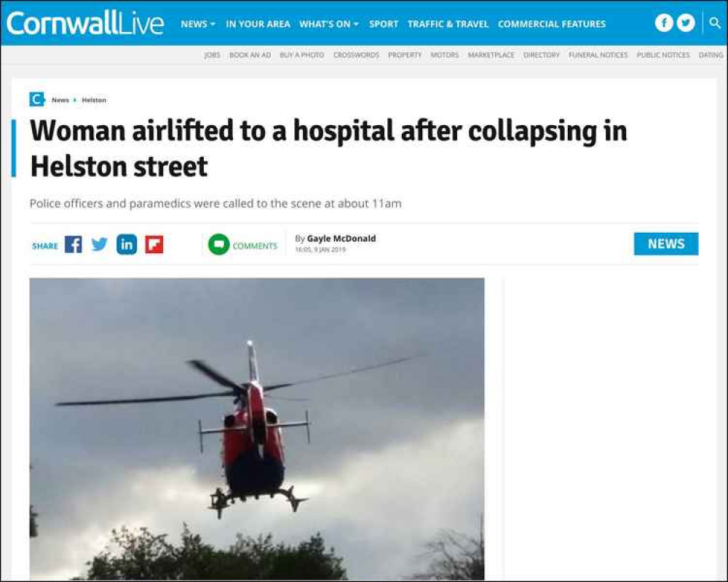Share article via Flipboard icon
The height and width of the screenshot is (582, 728).
(154, 244)
